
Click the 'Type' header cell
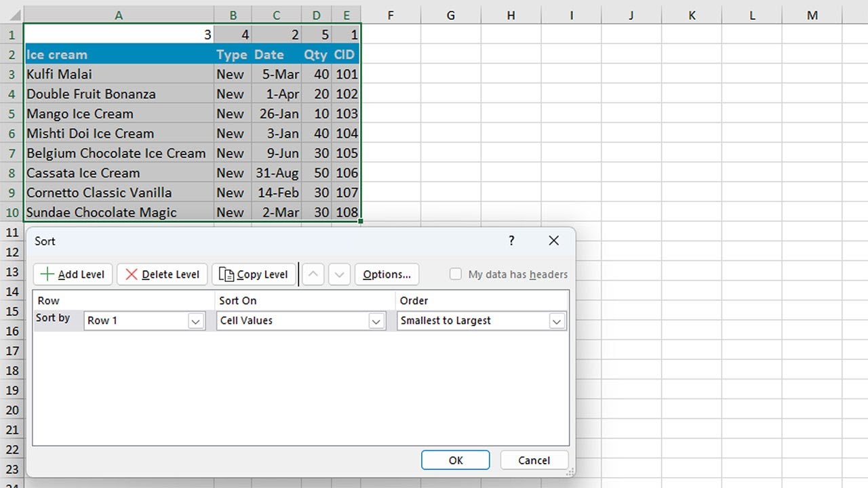point(233,54)
